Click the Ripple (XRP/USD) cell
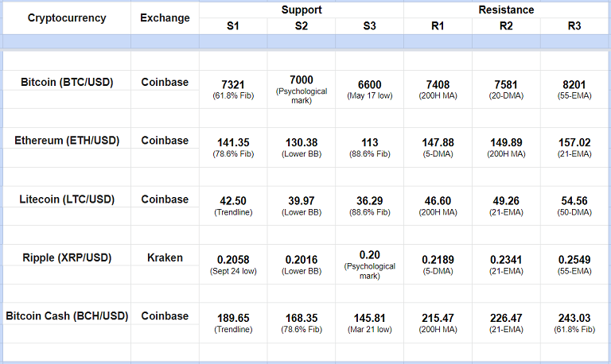The width and height of the screenshot is (611, 364). click(67, 258)
